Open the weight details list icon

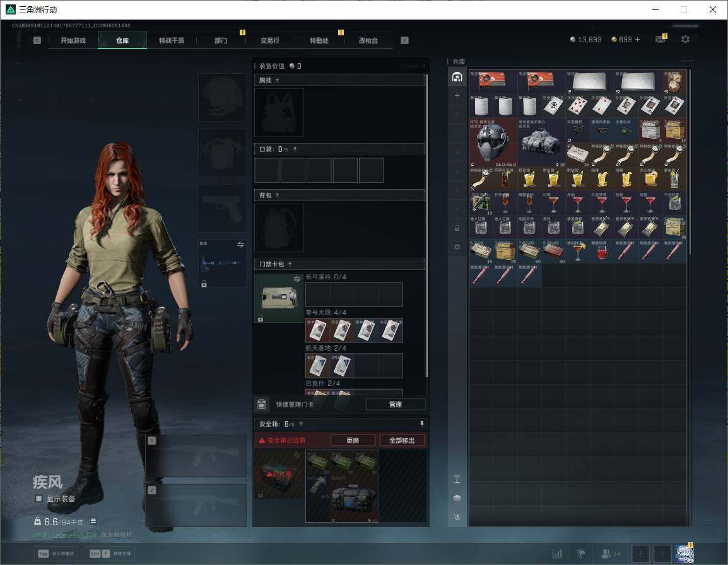click(92, 521)
